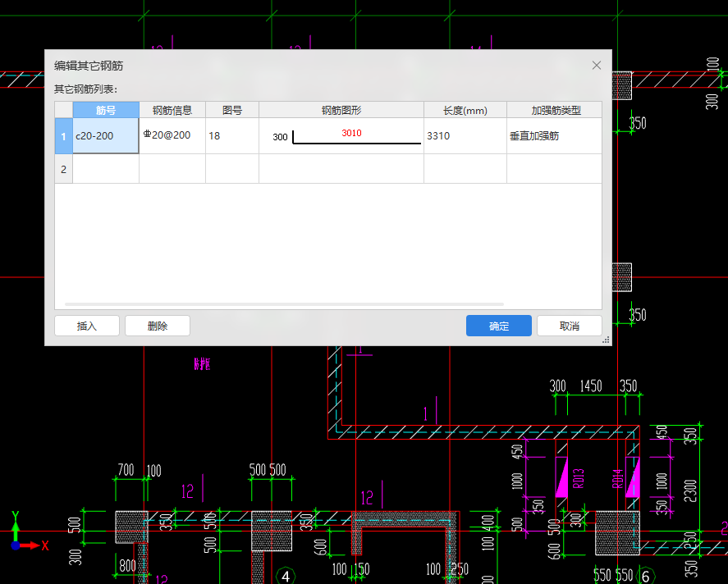Select the 图号 column header
Image resolution: width=728 pixels, height=584 pixels.
tap(232, 110)
